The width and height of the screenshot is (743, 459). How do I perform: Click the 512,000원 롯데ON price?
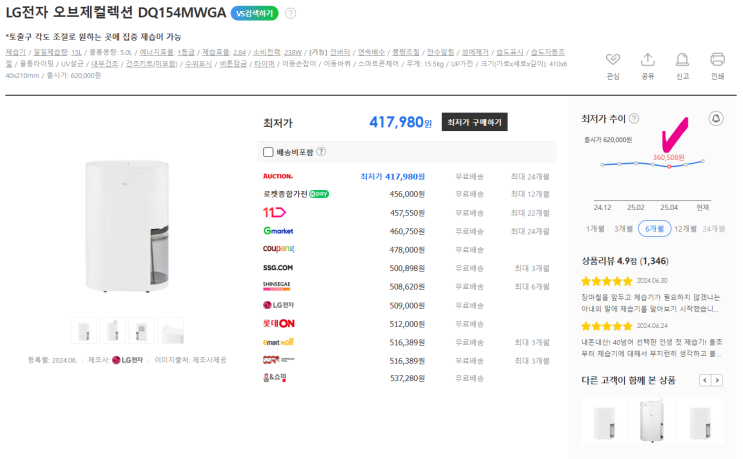point(407,324)
